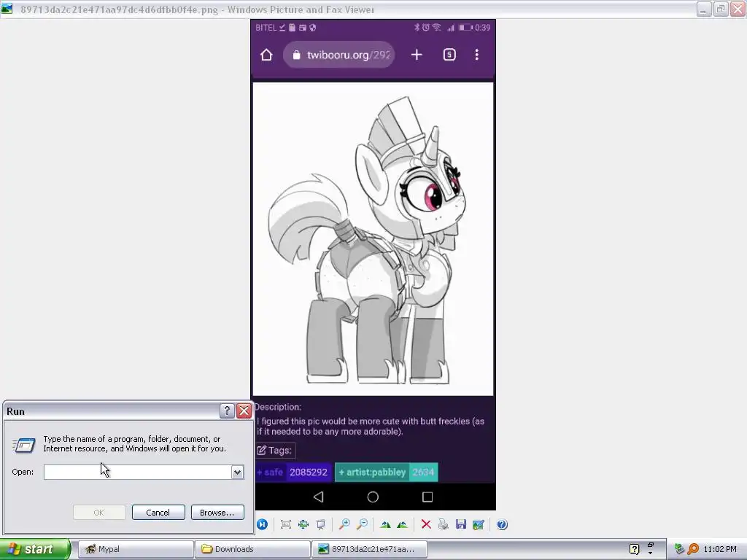
Task: Click the 11:02 PM clock
Action: 720,549
